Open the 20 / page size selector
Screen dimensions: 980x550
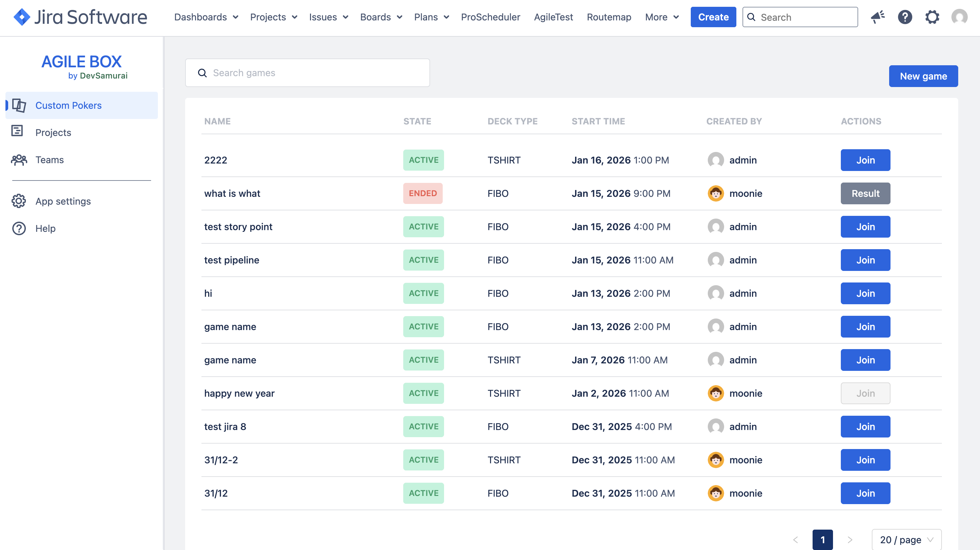pyautogui.click(x=906, y=539)
